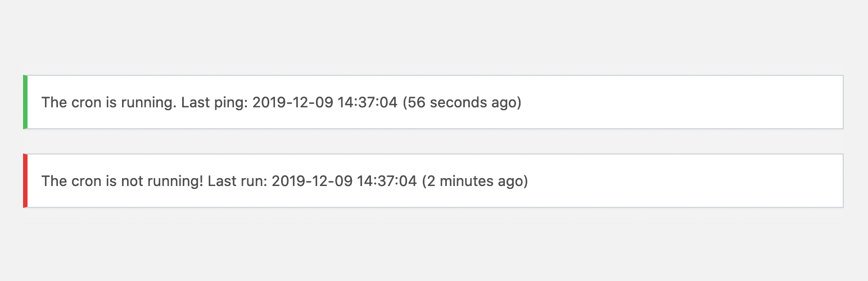The height and width of the screenshot is (281, 868).
Task: Click the time 14:37:04 after "Last ping"
Action: pos(367,103)
